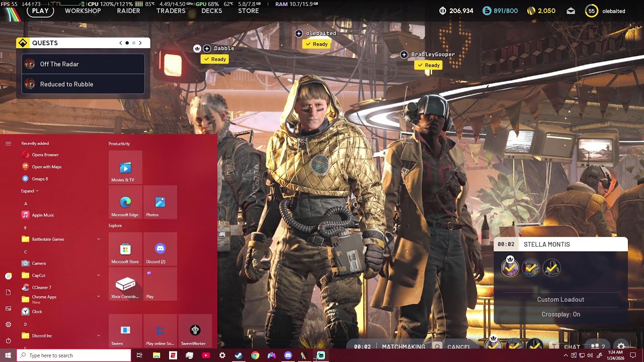
Task: Open the Tavern tile
Action: pos(125,331)
